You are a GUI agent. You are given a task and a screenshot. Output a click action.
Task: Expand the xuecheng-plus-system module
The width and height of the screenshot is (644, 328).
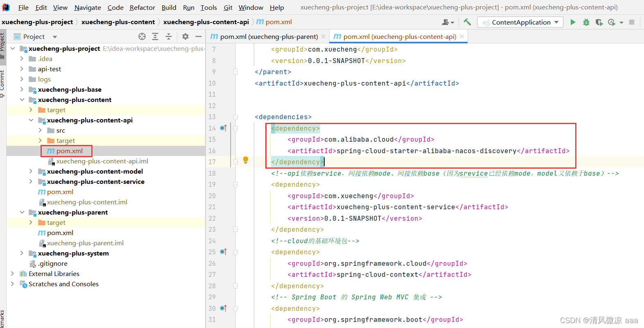22,253
